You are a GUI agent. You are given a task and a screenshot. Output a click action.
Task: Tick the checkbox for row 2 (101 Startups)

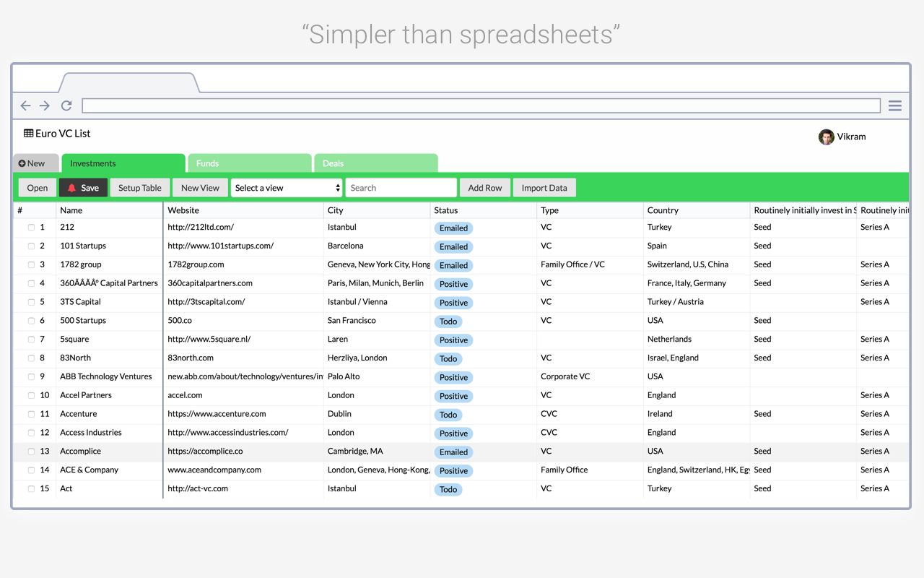click(31, 246)
